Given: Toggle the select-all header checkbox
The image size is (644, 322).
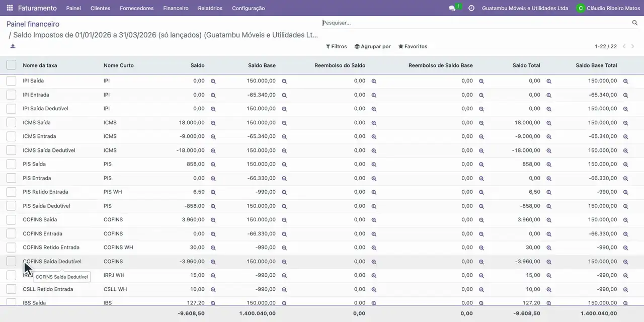Looking at the screenshot, I should click(x=11, y=65).
